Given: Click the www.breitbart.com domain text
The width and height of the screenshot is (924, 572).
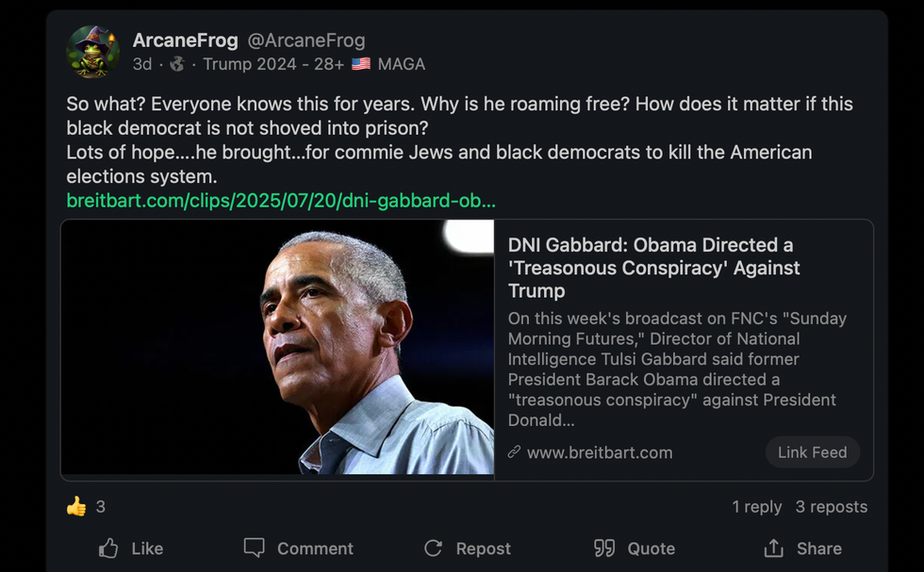Looking at the screenshot, I should click(x=600, y=452).
